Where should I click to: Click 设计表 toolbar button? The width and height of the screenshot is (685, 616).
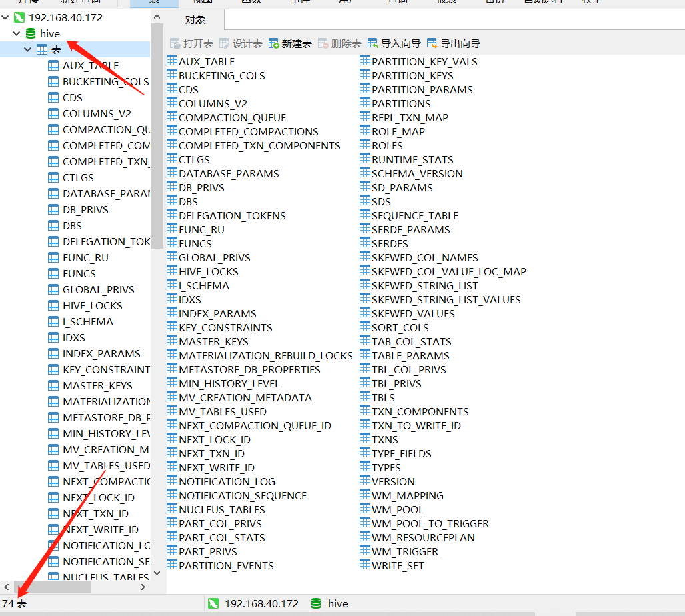tap(241, 43)
